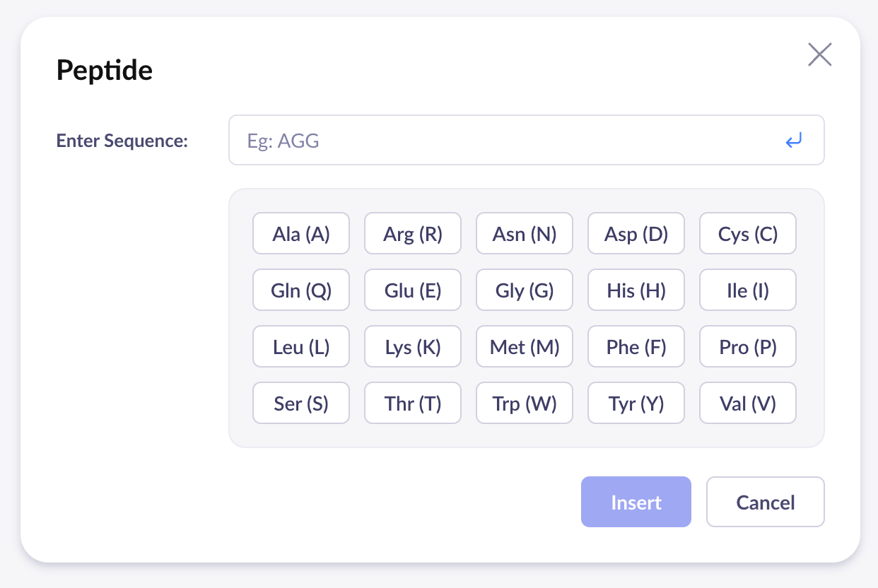Viewport: 878px width, 588px height.
Task: Add Leu (L) to the sequence
Action: pyautogui.click(x=301, y=347)
